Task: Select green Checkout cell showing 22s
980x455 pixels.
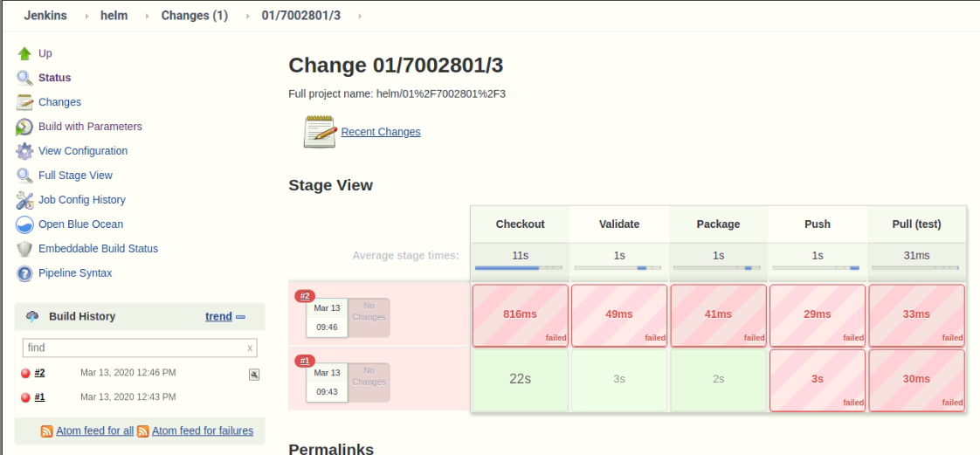Action: (x=520, y=380)
